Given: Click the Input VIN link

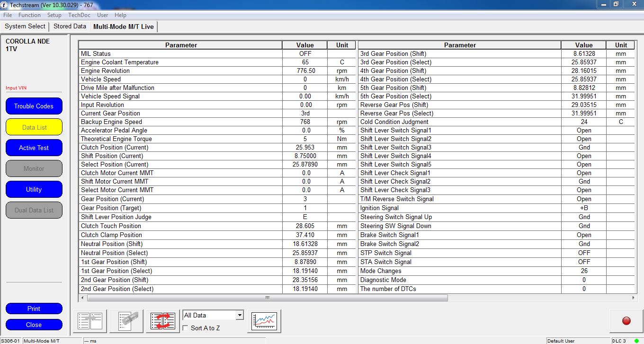Looking at the screenshot, I should [16, 88].
